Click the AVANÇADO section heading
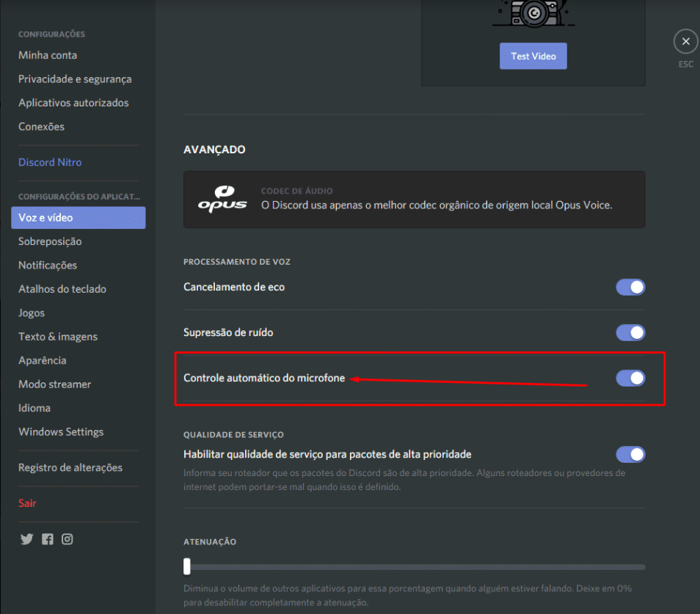The width and height of the screenshot is (700, 614). point(214,150)
